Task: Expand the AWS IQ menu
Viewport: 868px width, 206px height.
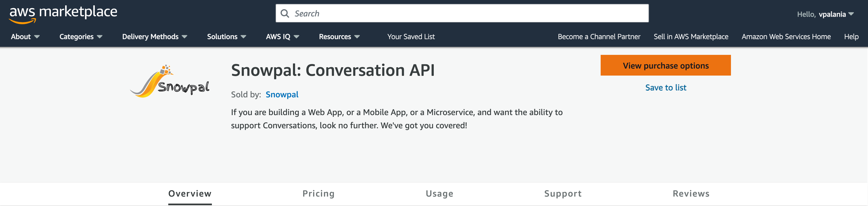Action: pos(282,37)
